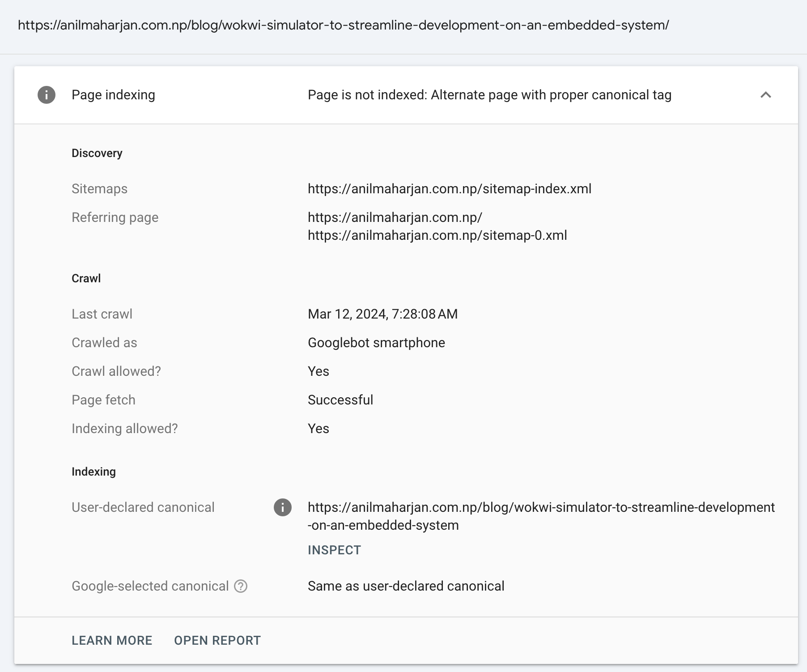Click the 'Indexing allowed?' label
The image size is (807, 672).
click(125, 429)
